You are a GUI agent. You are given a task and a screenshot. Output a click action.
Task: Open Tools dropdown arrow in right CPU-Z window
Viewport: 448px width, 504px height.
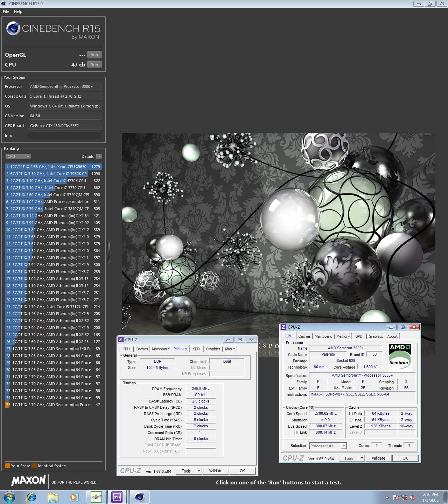click(362, 458)
